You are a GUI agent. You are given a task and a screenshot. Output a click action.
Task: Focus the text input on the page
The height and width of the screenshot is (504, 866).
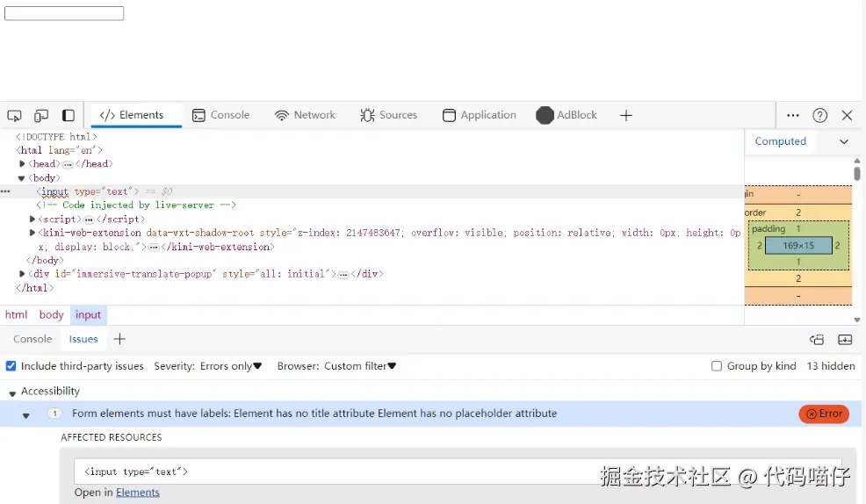64,13
